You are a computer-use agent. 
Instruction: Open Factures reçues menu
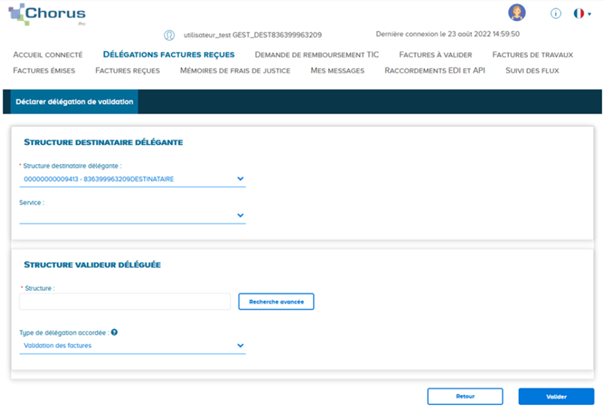(127, 71)
